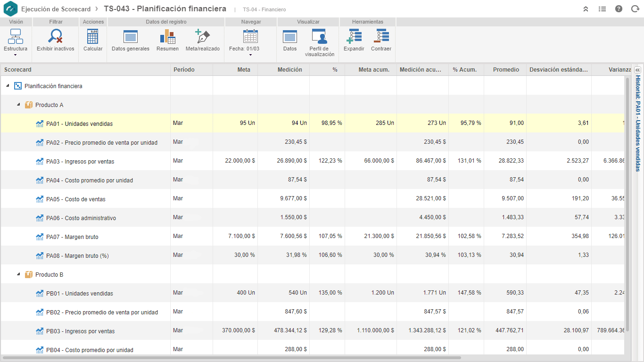Collapse the Producto B tree node
644x362 pixels.
pyautogui.click(x=18, y=274)
